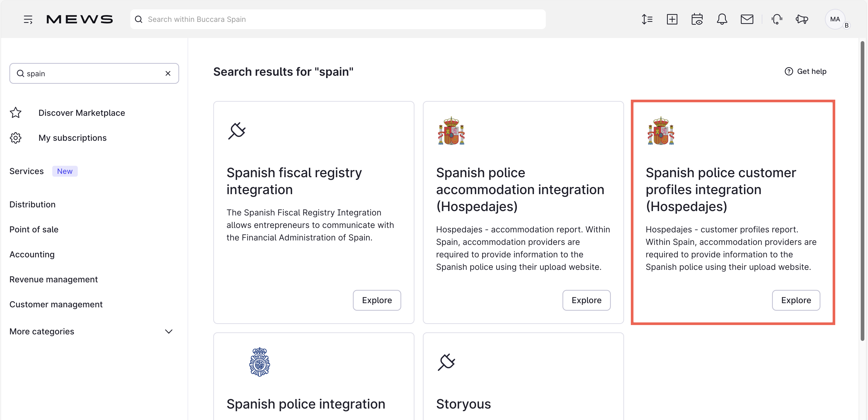The width and height of the screenshot is (868, 420).
Task: Open Spanish police accommodation integration (Hospedajes) title
Action: 520,189
